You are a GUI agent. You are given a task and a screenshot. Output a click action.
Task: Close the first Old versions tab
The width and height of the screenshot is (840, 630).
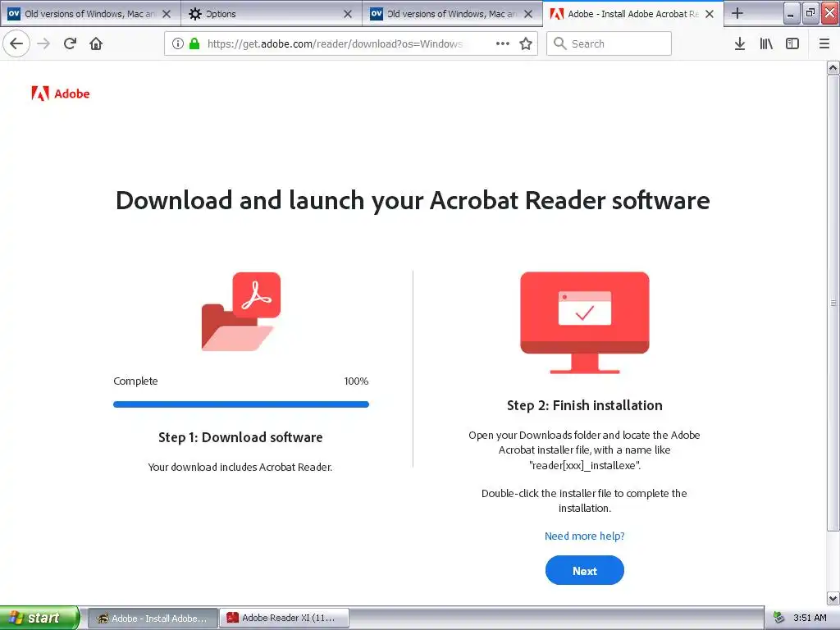[167, 14]
